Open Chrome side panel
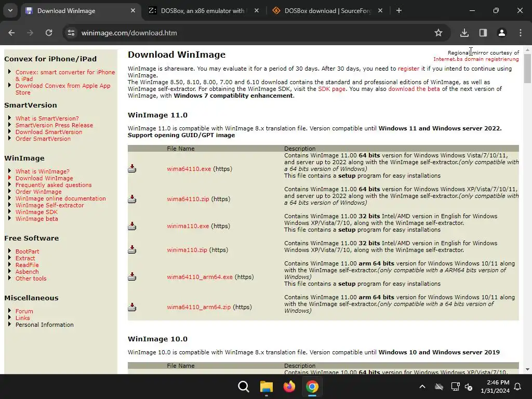The height and width of the screenshot is (399, 532). tap(483, 33)
